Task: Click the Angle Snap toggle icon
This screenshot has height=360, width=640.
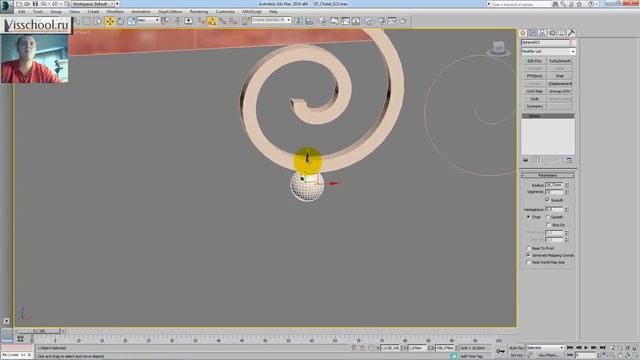Action: [x=212, y=21]
